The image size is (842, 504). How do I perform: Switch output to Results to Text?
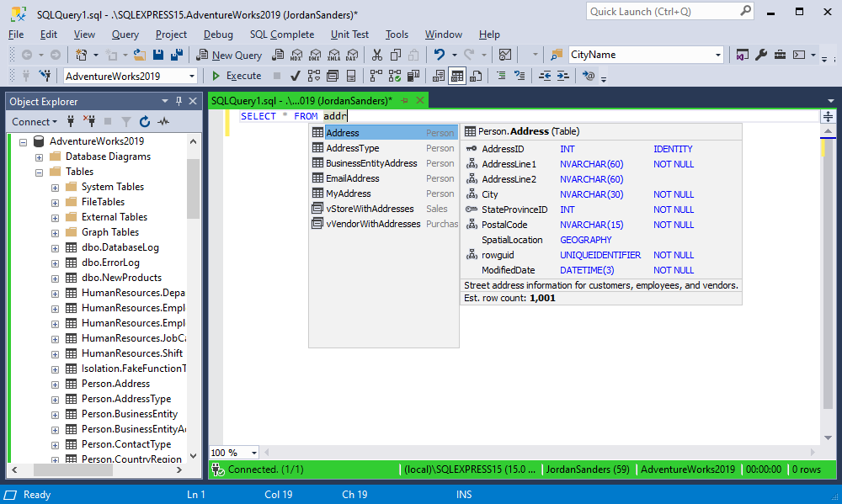click(438, 76)
